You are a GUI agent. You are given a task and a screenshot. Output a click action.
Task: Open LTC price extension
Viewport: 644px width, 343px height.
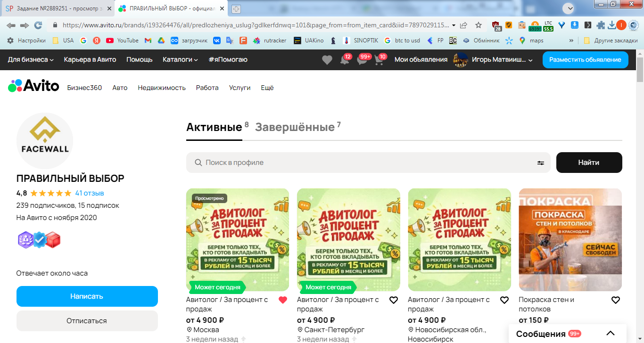548,25
